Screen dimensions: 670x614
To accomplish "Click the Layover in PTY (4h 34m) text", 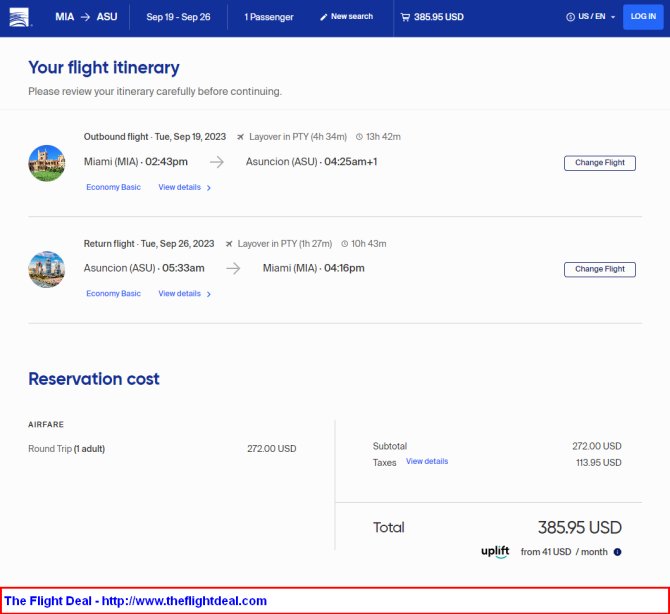I will tap(298, 137).
